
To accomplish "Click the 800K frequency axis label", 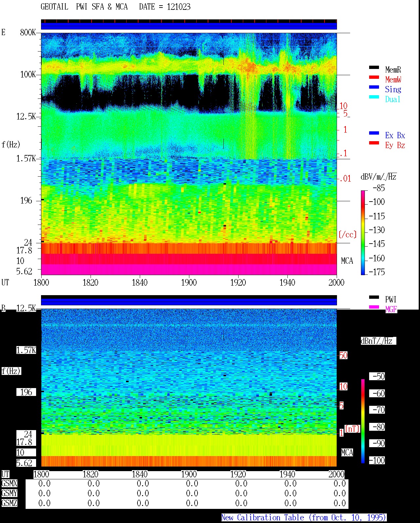I will coord(28,32).
